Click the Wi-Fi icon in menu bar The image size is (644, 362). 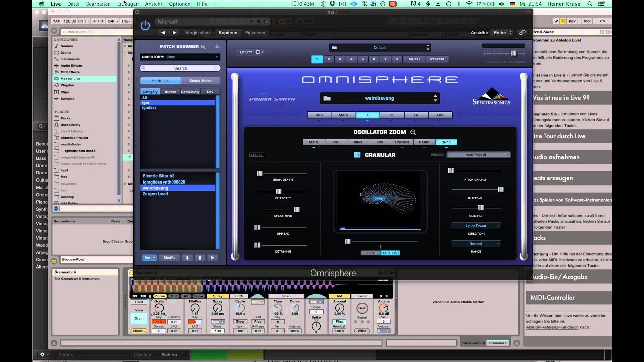pos(469,4)
